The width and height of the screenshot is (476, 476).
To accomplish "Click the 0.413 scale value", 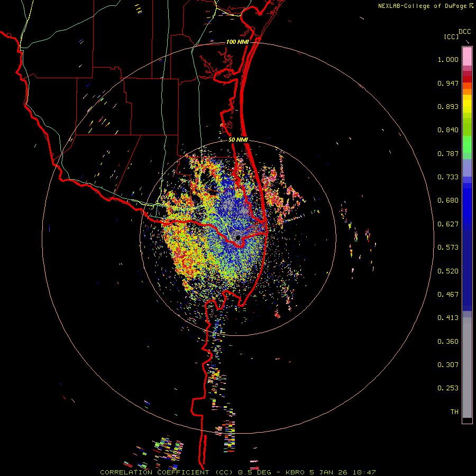I will click(448, 318).
